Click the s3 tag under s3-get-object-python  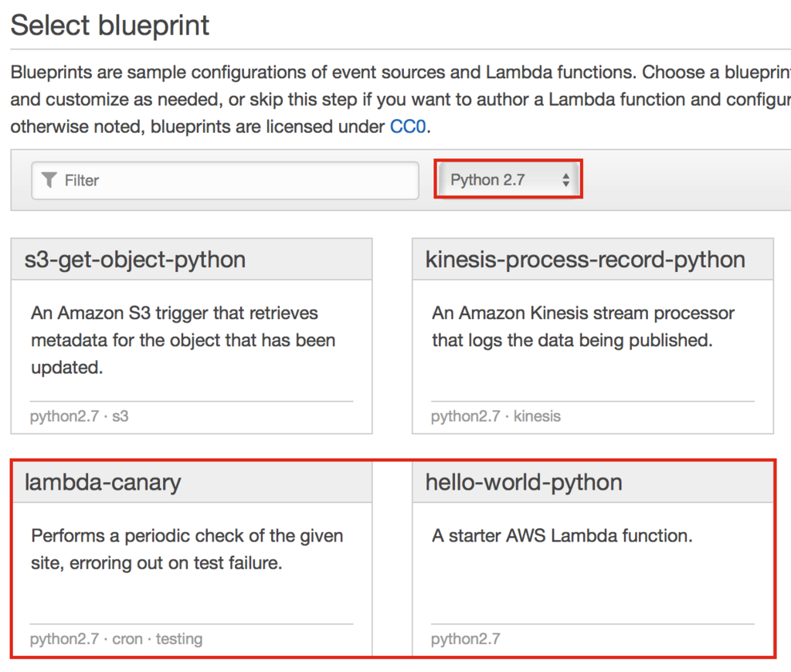[x=121, y=416]
